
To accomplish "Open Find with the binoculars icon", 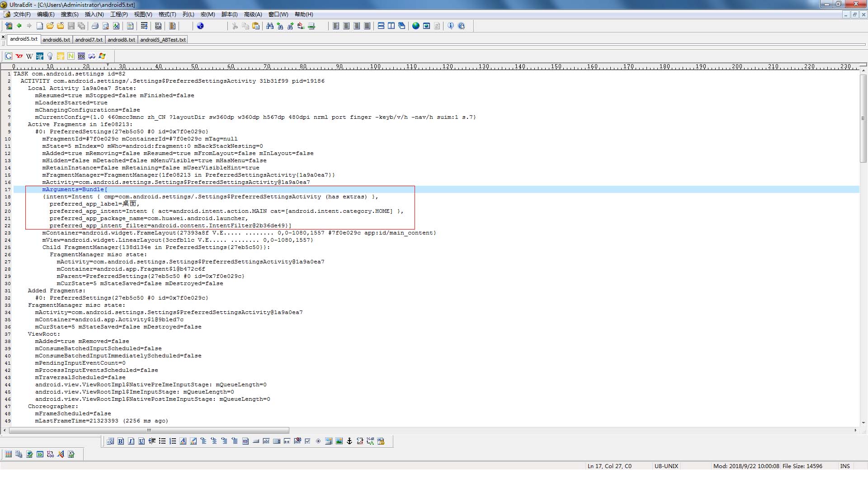I will (x=270, y=26).
